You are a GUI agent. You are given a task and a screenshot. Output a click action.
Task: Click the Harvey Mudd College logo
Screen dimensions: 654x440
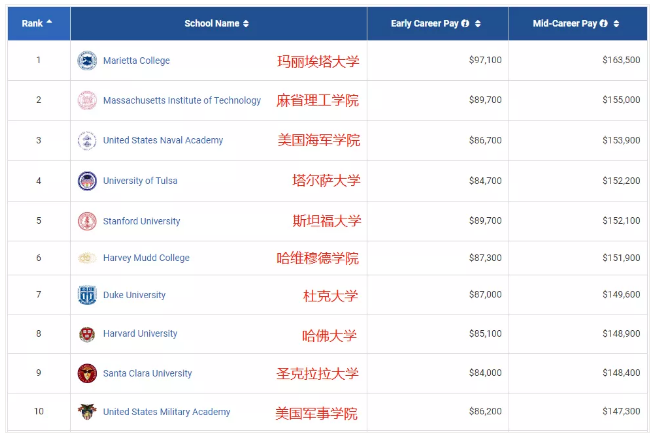point(87,258)
